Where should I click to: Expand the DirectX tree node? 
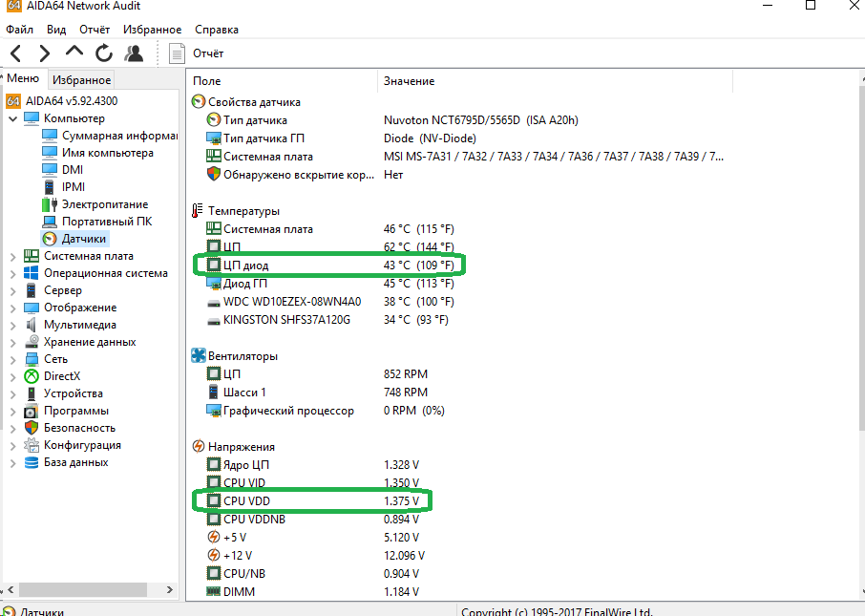pos(12,377)
